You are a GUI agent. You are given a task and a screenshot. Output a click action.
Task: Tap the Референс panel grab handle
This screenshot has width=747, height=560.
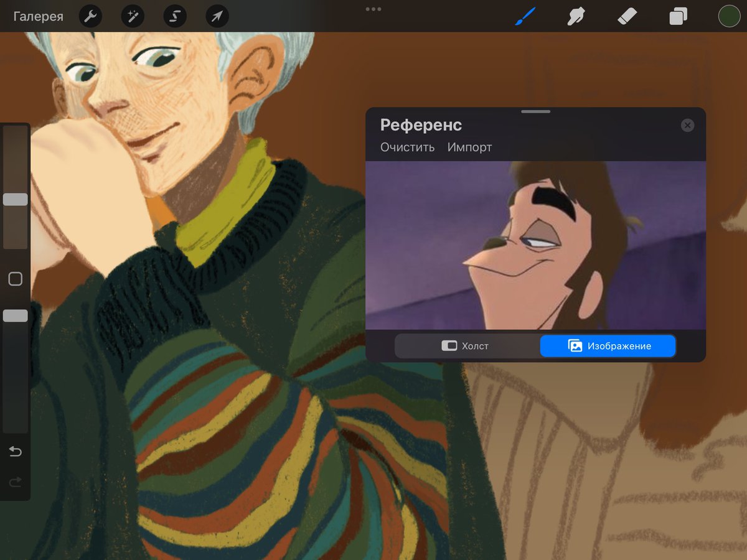(x=535, y=111)
